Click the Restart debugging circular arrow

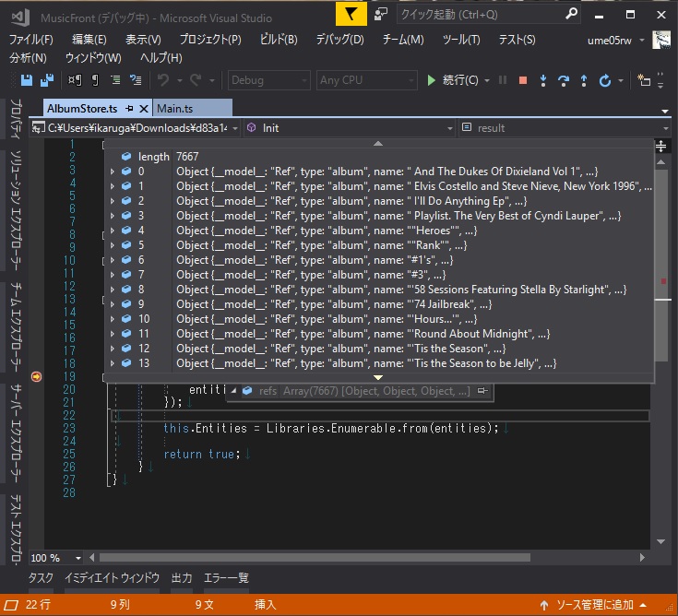(x=604, y=80)
